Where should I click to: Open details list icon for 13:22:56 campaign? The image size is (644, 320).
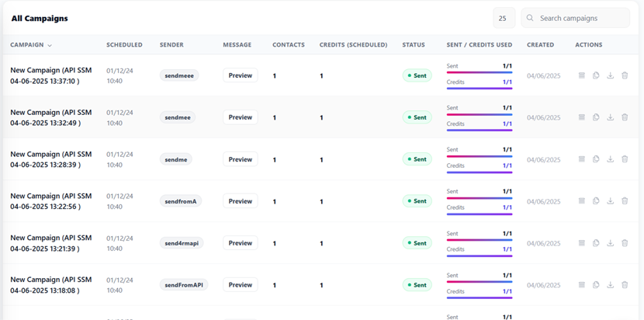[582, 200]
